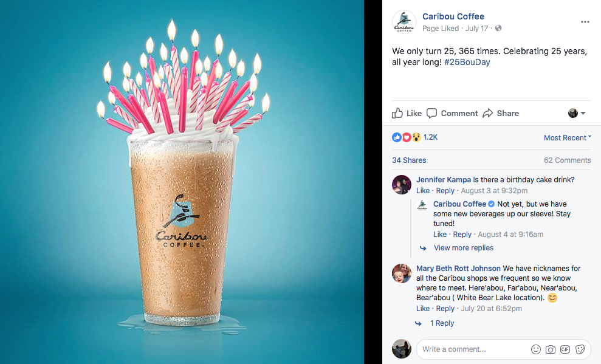The width and height of the screenshot is (601, 364).
Task: Expand the 1 Reply thread
Action: tap(442, 323)
